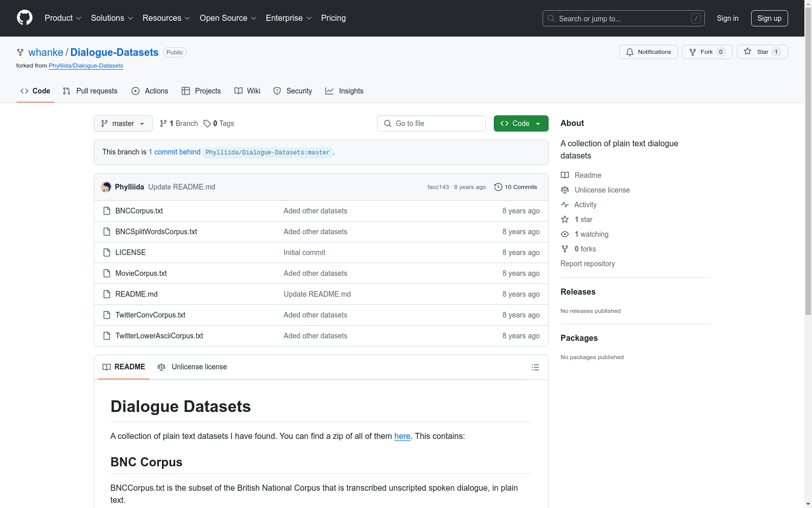Open the whanke user profile link
Viewport: 812px width, 508px height.
46,52
